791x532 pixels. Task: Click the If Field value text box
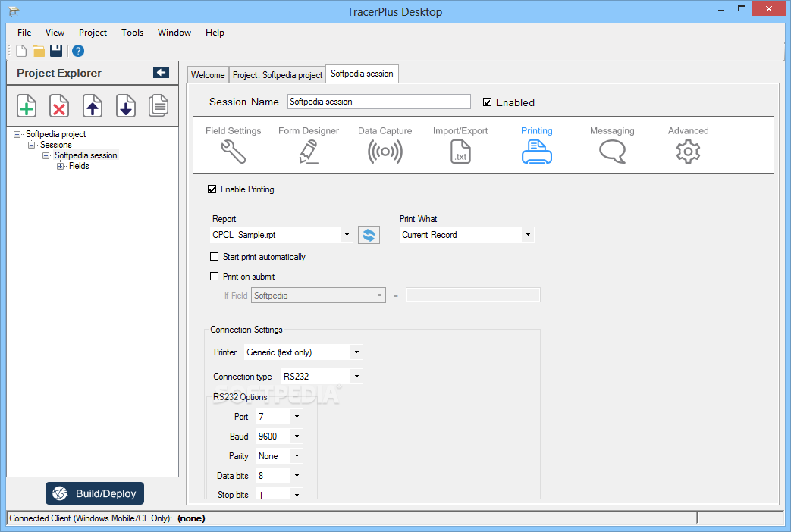tap(473, 295)
